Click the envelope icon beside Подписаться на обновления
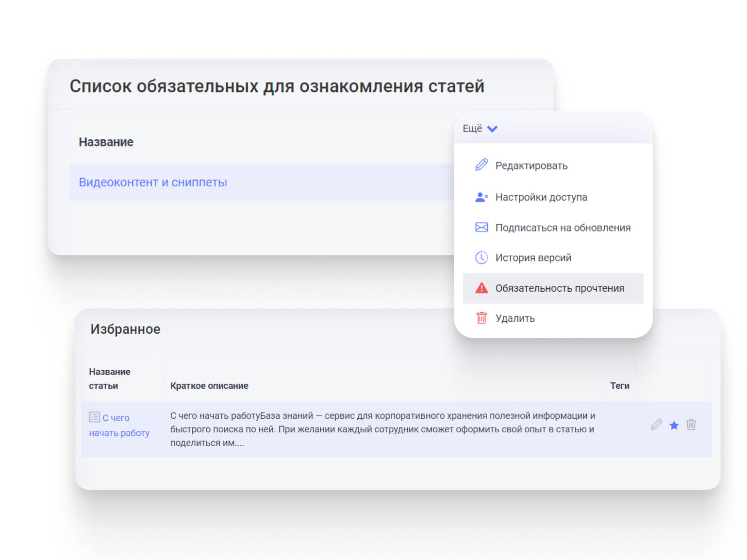747x560 pixels. pos(481,227)
